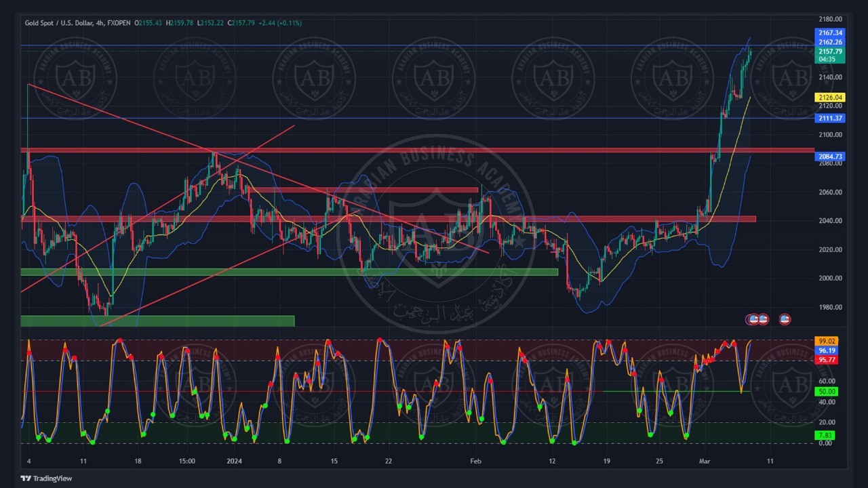868x488 pixels.
Task: Click the middle US flag event icon
Action: pyautogui.click(x=762, y=319)
